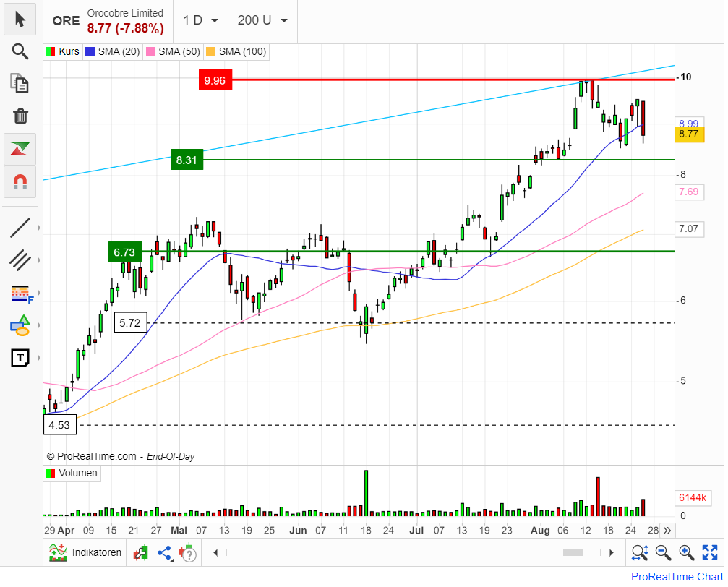
Task: Select the trend line drawing tool
Action: coord(20,228)
